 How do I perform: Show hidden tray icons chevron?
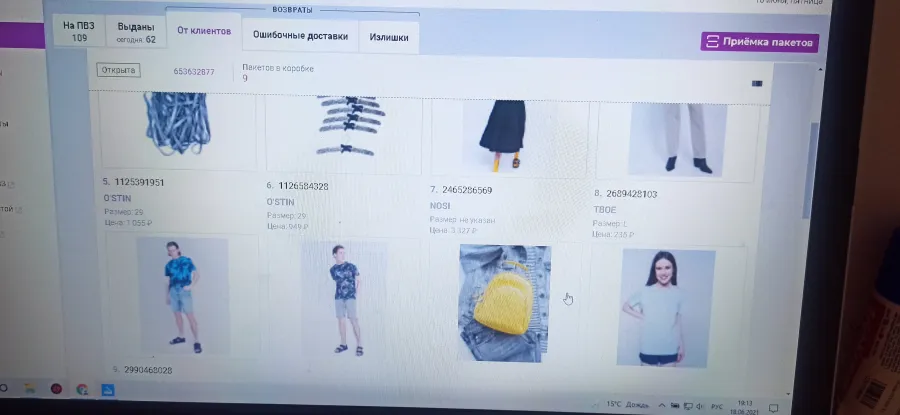click(662, 405)
